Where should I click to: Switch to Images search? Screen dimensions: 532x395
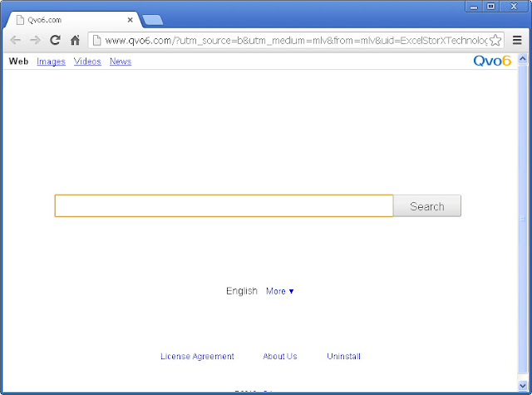tap(51, 62)
